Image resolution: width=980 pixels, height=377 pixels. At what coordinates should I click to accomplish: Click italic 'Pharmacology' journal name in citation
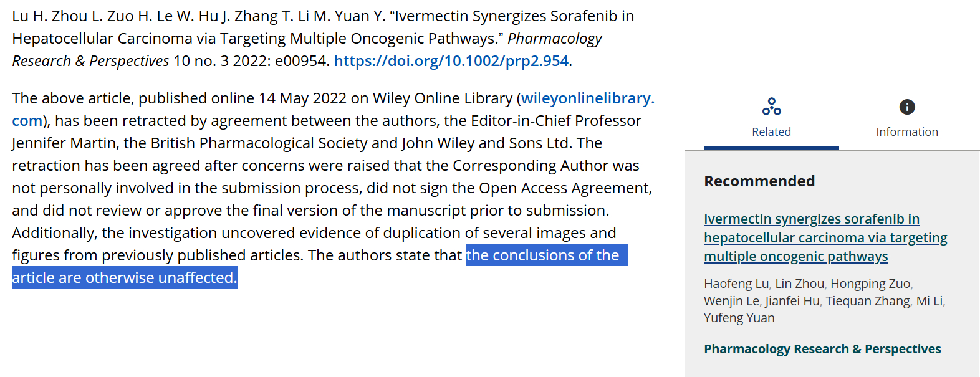[555, 39]
